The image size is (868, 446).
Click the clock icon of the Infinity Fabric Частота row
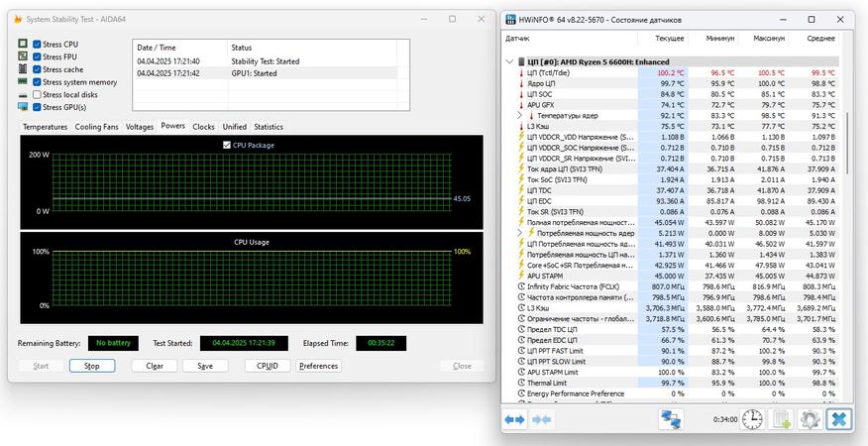(x=521, y=286)
